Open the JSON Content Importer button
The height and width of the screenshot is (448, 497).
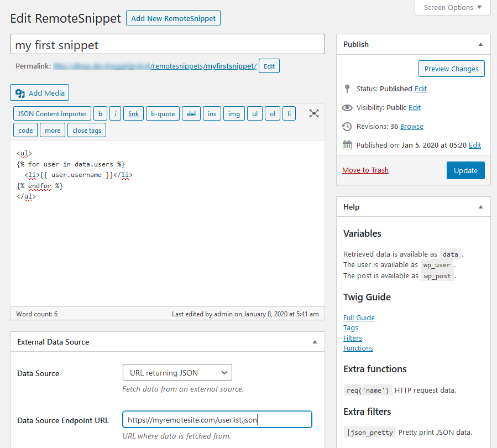point(53,114)
